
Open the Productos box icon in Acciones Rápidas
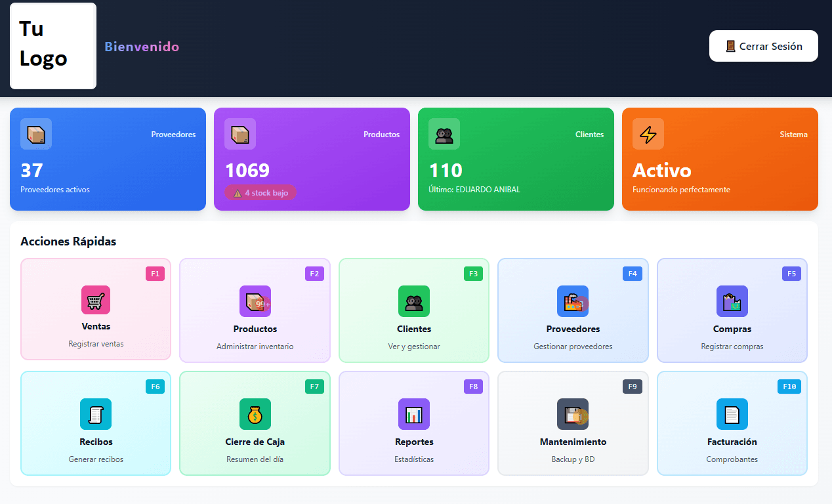pyautogui.click(x=255, y=301)
